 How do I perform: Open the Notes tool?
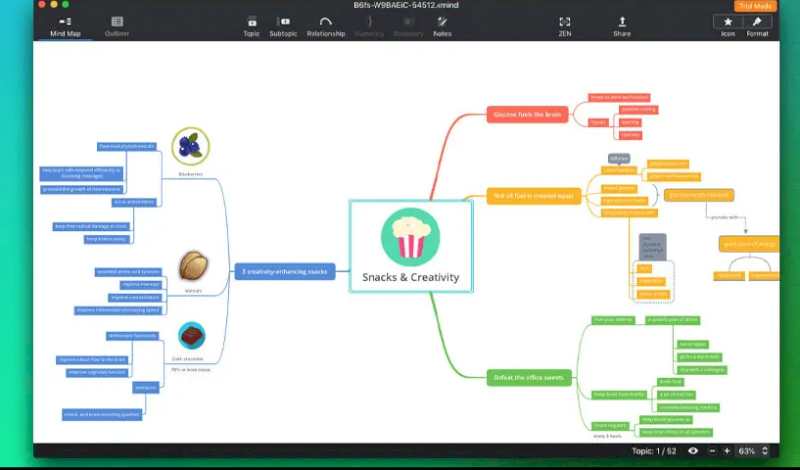tap(441, 25)
